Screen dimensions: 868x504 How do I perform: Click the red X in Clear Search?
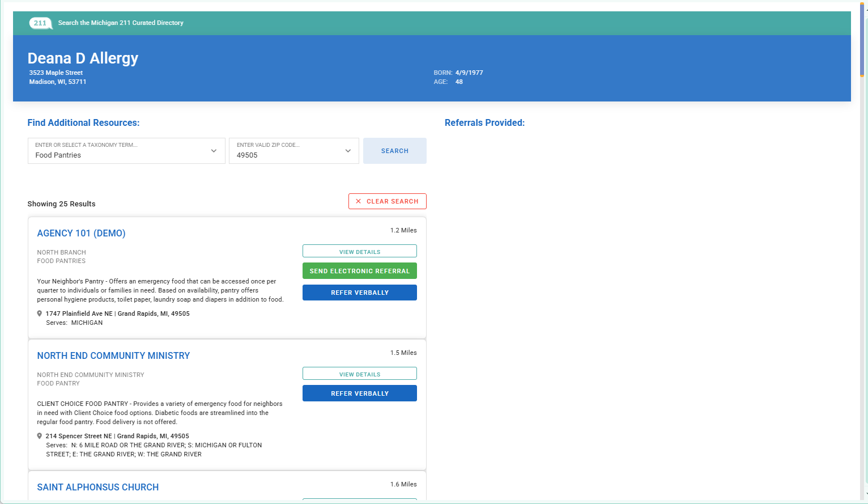click(x=358, y=201)
